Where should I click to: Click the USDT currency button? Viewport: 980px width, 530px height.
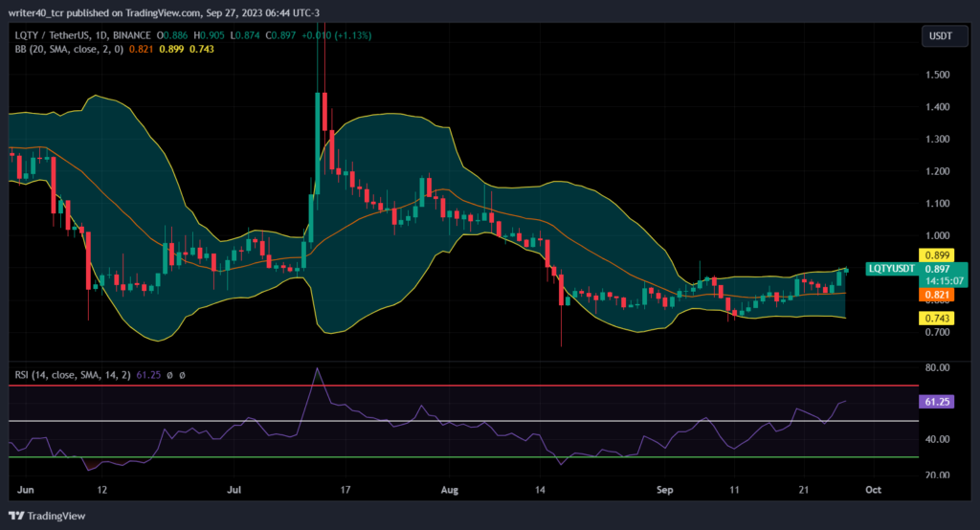coord(944,36)
